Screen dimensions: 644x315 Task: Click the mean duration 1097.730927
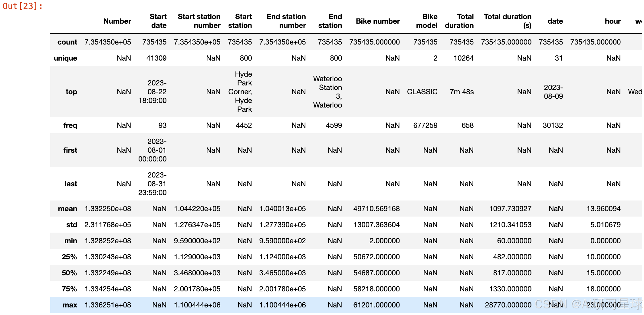[x=510, y=209]
